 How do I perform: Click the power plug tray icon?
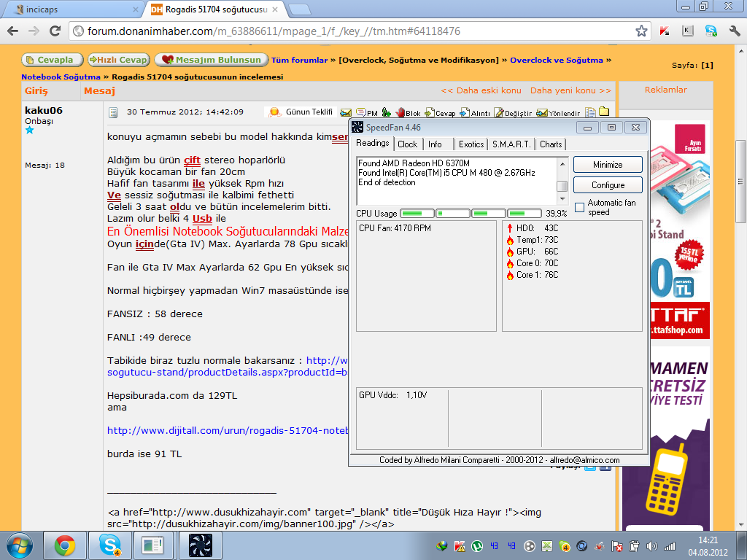pos(634,546)
